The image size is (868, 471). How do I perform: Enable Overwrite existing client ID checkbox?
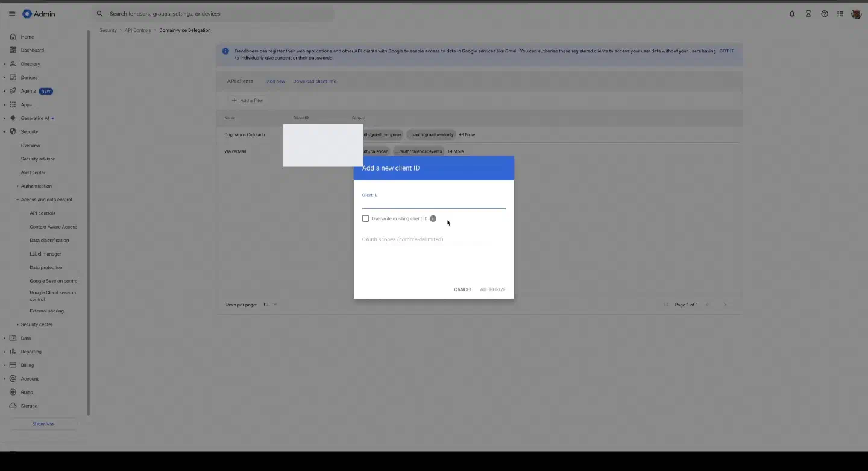pos(365,218)
